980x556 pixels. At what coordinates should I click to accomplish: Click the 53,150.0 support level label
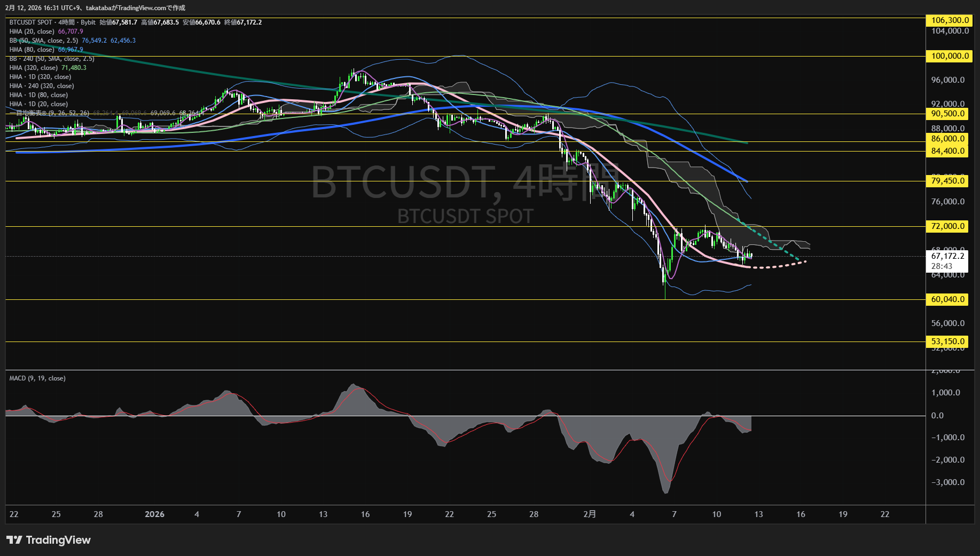coord(947,341)
